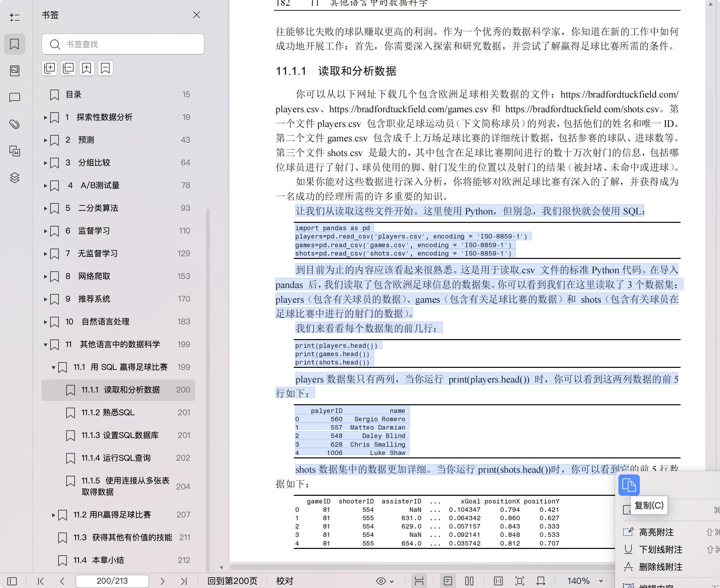Screen dimensions: 720x588
Task: Expand chapter 7 无监督学习
Action: 45,254
